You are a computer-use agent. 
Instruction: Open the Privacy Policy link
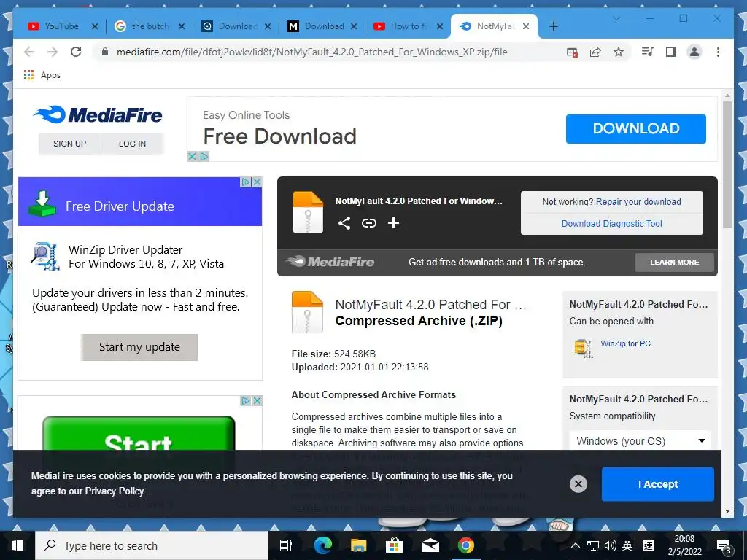tap(115, 491)
